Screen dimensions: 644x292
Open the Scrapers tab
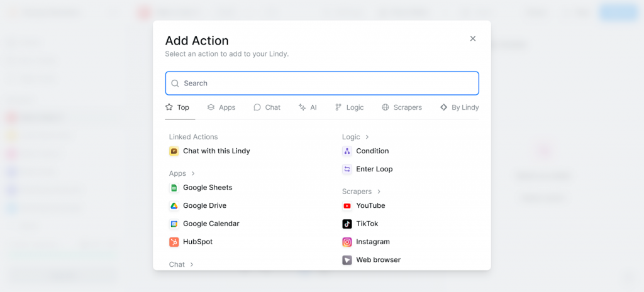pos(402,107)
